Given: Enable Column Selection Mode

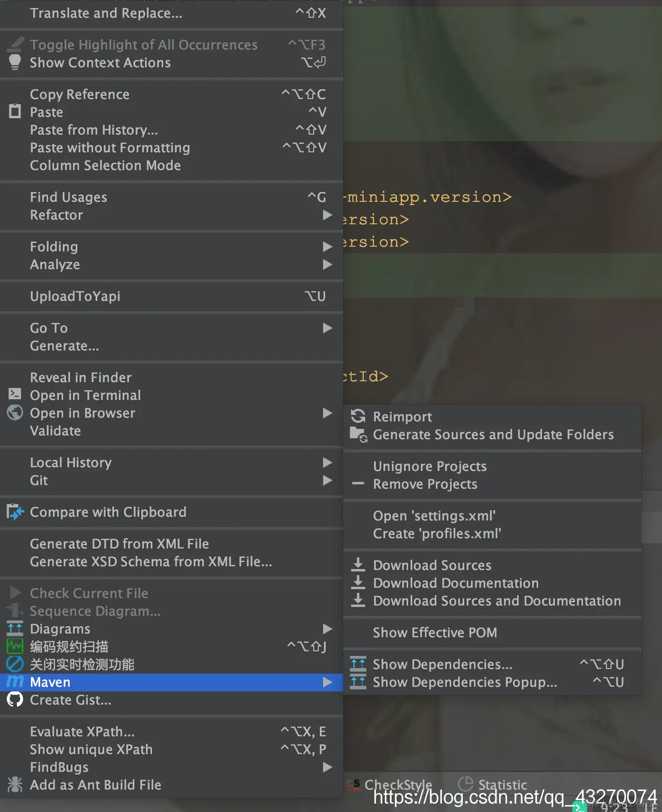Looking at the screenshot, I should click(x=172, y=165).
